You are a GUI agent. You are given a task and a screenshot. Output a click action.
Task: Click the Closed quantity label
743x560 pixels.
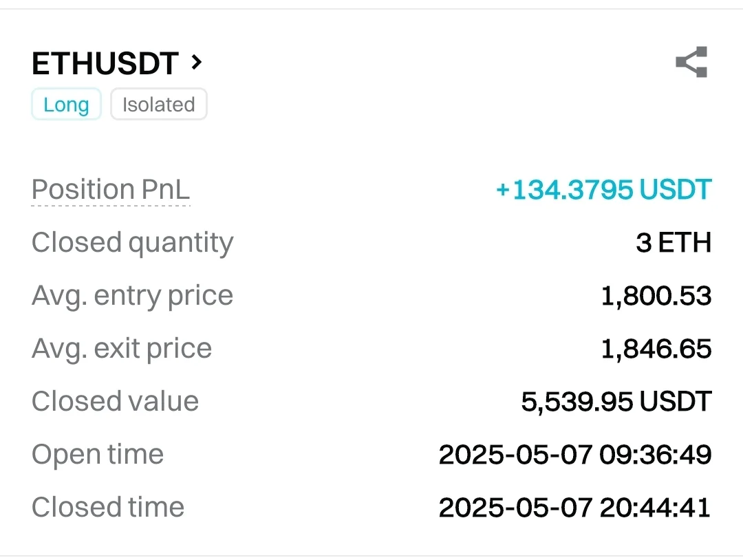pyautogui.click(x=133, y=243)
